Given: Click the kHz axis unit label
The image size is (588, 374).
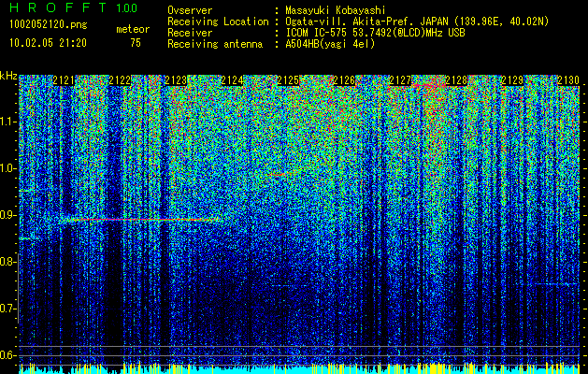Looking at the screenshot, I should click(8, 76).
